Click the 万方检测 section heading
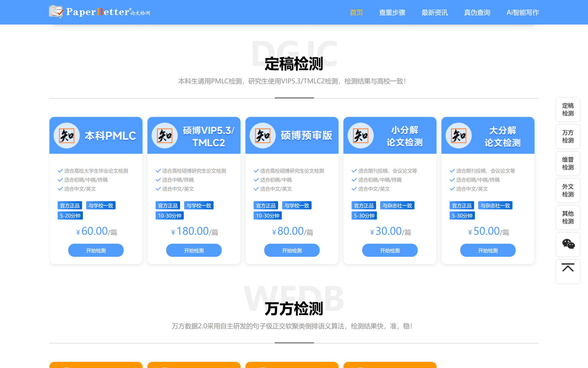Image resolution: width=588 pixels, height=368 pixels. coord(294,309)
